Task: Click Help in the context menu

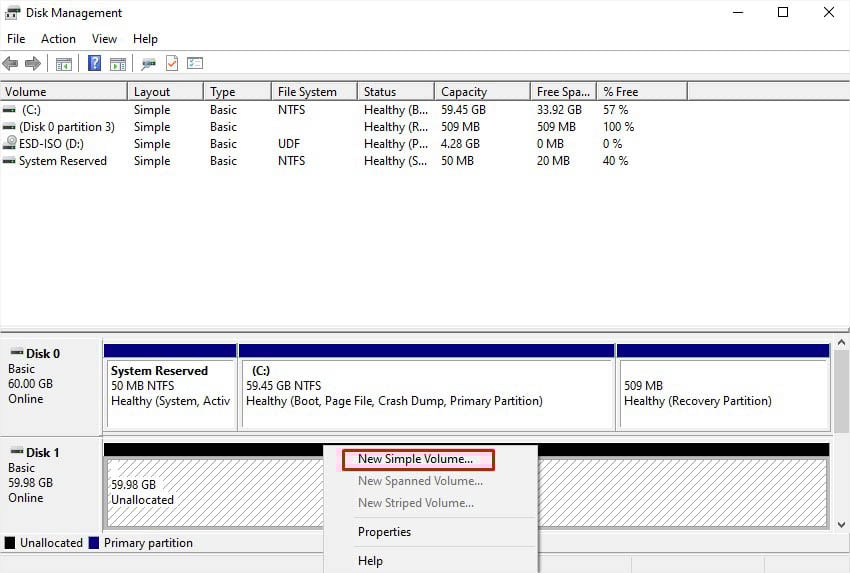Action: pos(370,561)
